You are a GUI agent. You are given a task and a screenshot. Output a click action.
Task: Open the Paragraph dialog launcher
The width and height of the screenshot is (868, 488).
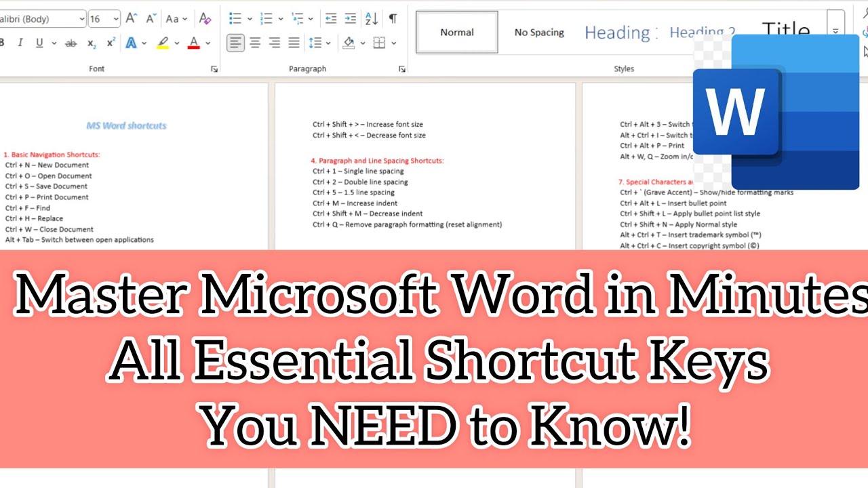[402, 68]
